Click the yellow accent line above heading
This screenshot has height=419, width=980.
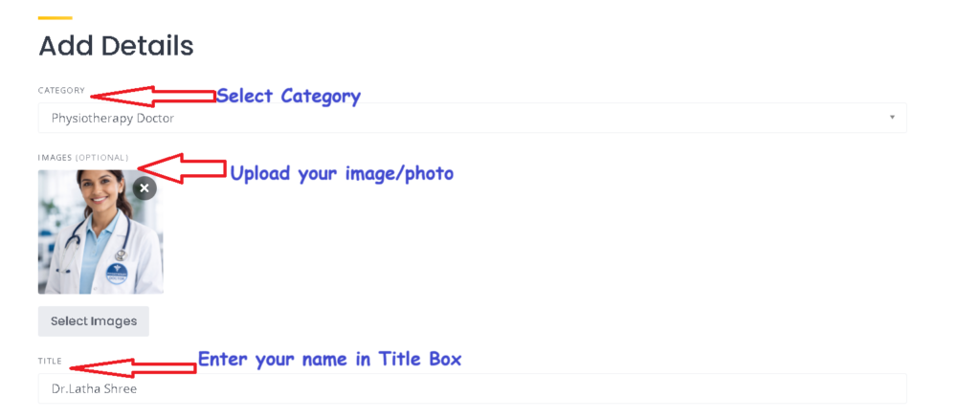coord(55,18)
